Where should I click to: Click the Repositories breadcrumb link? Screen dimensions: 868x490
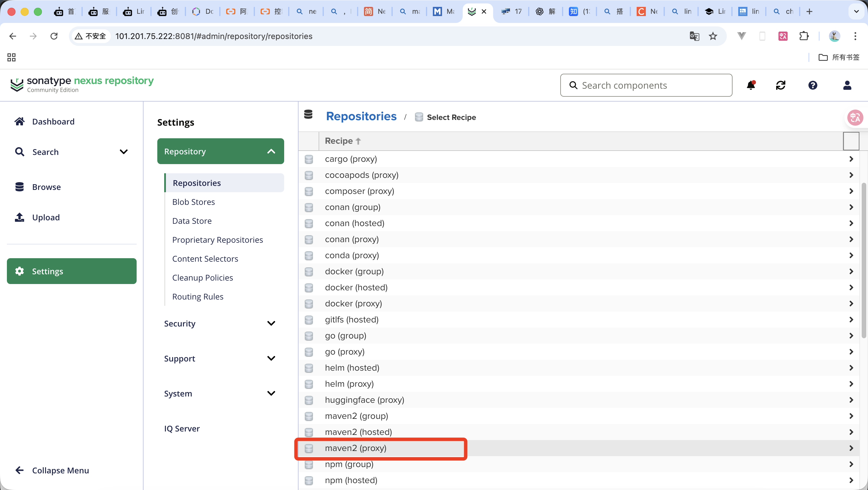[361, 116]
